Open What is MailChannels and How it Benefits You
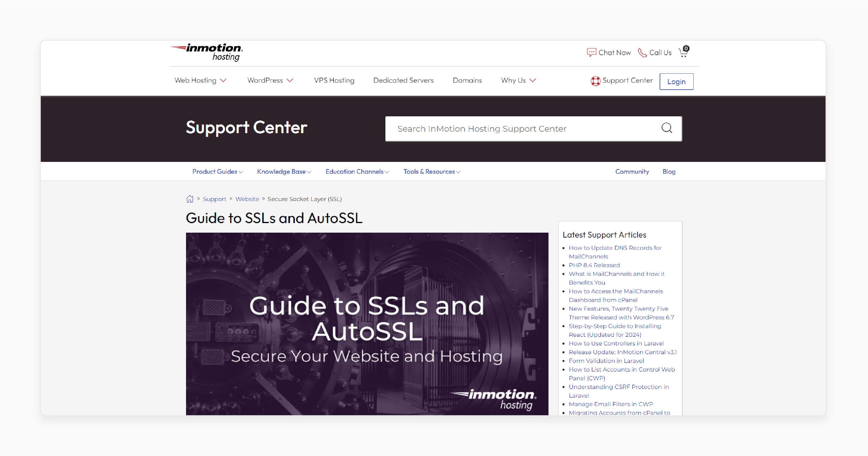The image size is (868, 456). (616, 278)
